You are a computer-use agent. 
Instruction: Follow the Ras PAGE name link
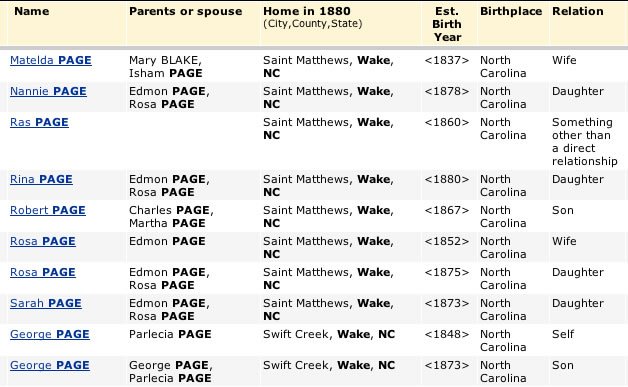point(39,122)
